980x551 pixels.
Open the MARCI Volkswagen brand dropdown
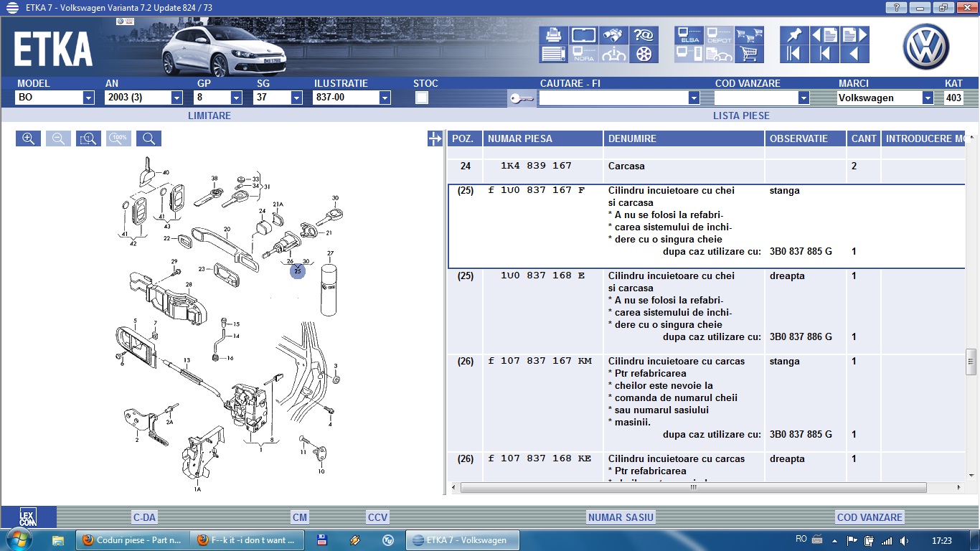tap(928, 98)
